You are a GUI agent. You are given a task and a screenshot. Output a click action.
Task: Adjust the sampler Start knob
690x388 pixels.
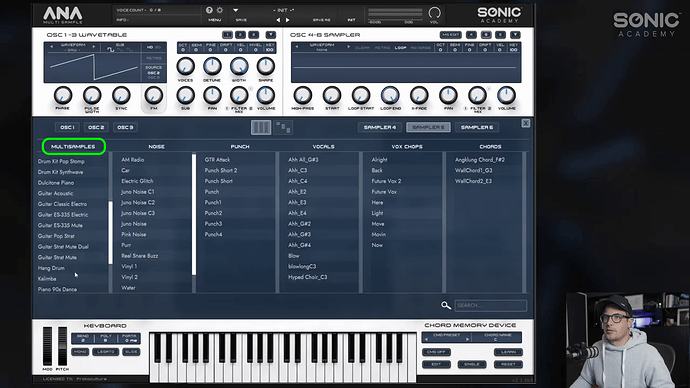tap(332, 95)
